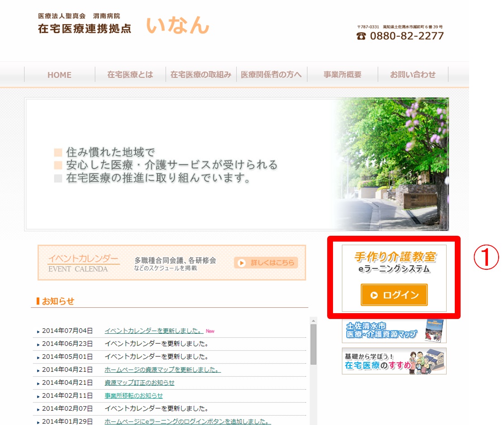Click the いなん site logo

point(177,25)
